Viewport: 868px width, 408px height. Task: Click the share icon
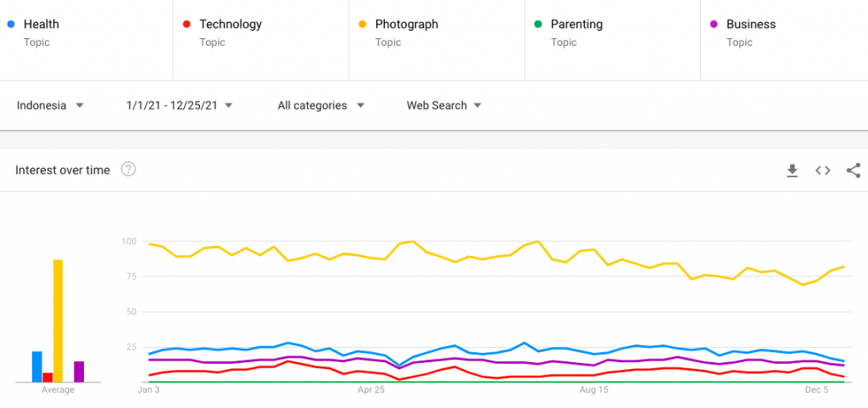pyautogui.click(x=853, y=170)
